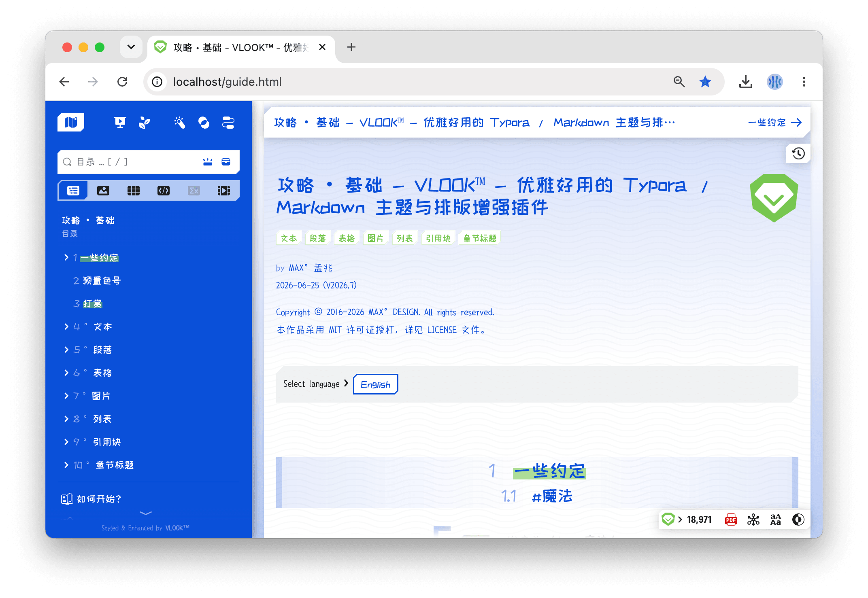Image resolution: width=868 pixels, height=598 pixels.
Task: Click the 表格 tag
Action: click(x=347, y=238)
